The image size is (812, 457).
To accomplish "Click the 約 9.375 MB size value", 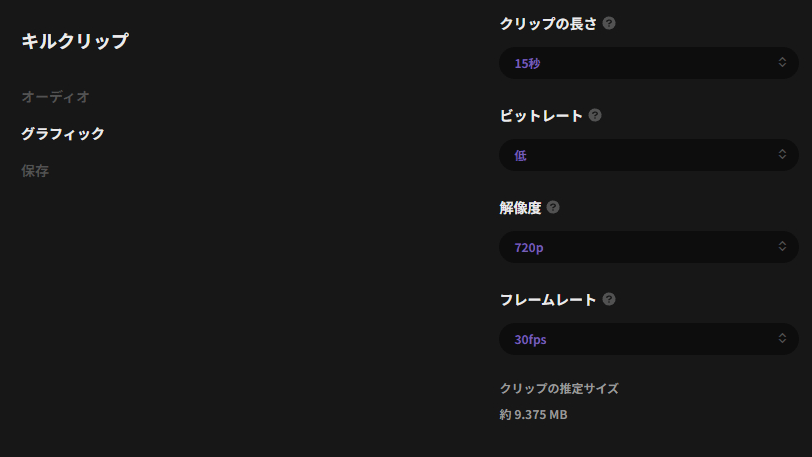I will (x=533, y=414).
